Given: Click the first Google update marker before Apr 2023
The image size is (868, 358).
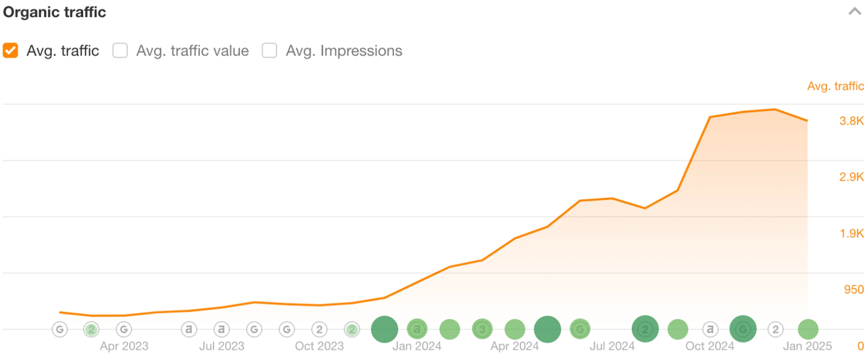Looking at the screenshot, I should [x=60, y=329].
